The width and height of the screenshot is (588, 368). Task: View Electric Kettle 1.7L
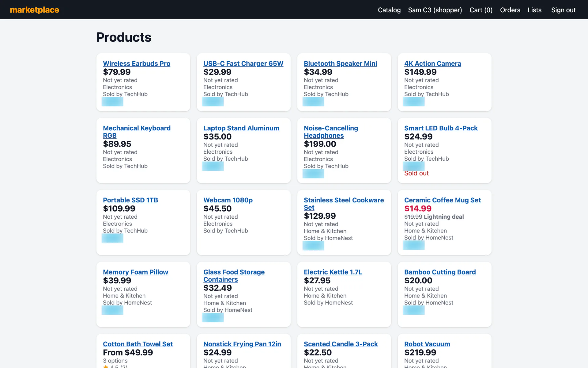[333, 272]
